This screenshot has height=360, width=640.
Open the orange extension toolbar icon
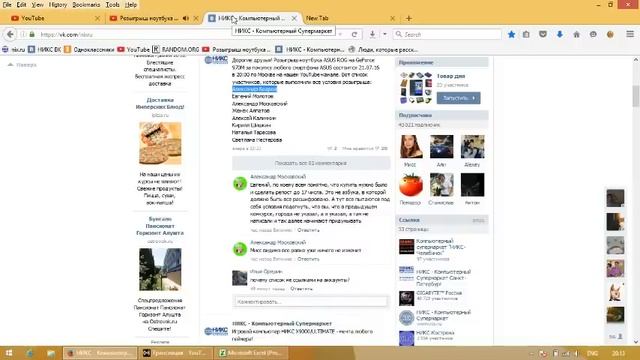(610, 35)
